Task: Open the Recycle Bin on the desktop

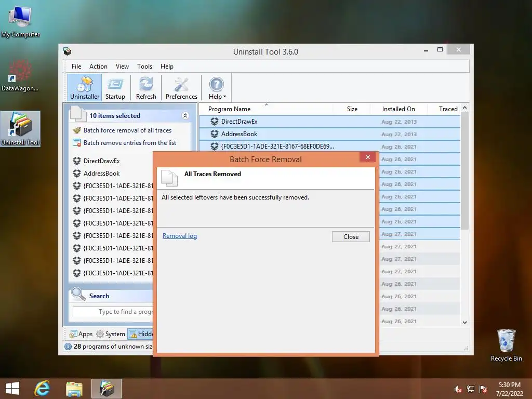Action: [x=506, y=345]
